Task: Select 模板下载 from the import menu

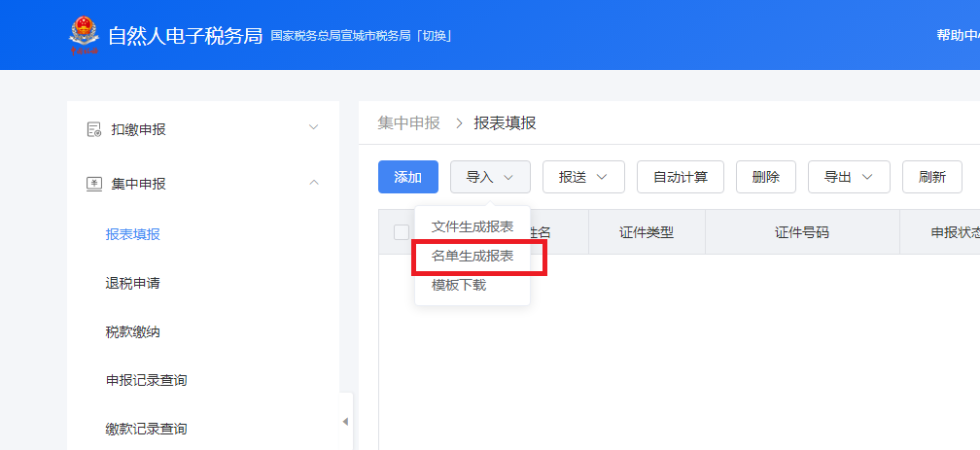Action: pyautogui.click(x=459, y=286)
